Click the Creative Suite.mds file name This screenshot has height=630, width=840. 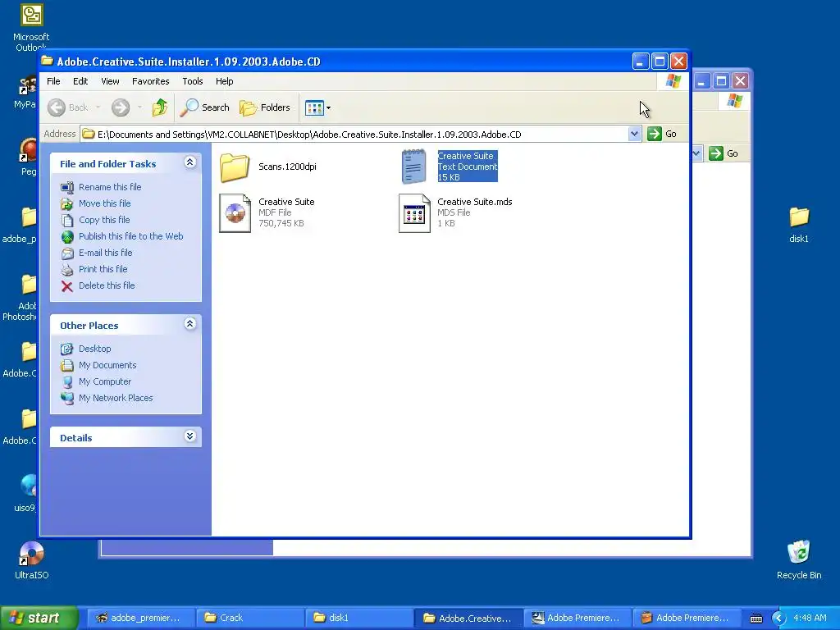click(x=475, y=202)
